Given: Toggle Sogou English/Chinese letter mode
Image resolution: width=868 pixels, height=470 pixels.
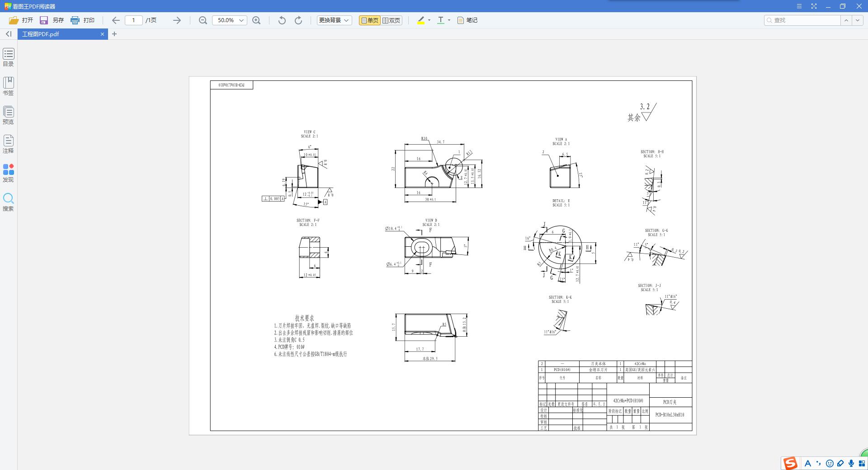Looking at the screenshot, I should (807, 463).
